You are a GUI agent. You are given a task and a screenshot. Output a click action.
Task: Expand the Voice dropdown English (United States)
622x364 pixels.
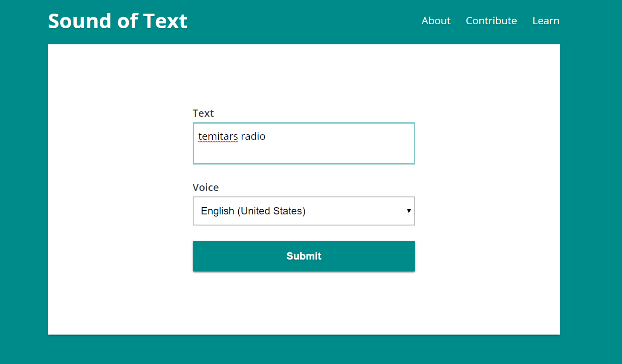[x=304, y=211]
